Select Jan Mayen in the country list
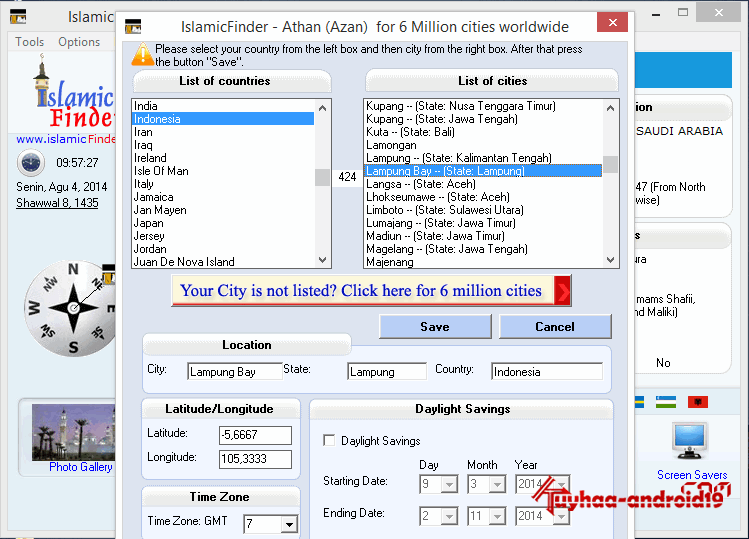Screen dimensions: 749x539 pos(223,210)
